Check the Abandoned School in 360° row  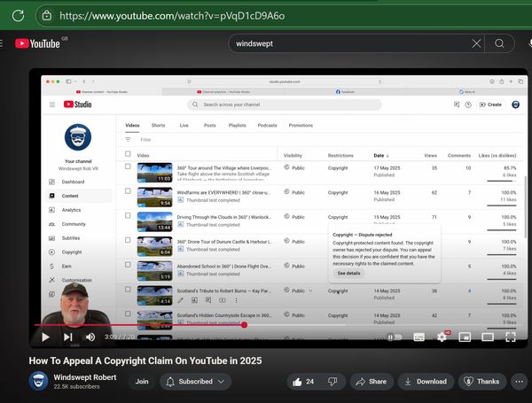(128, 264)
